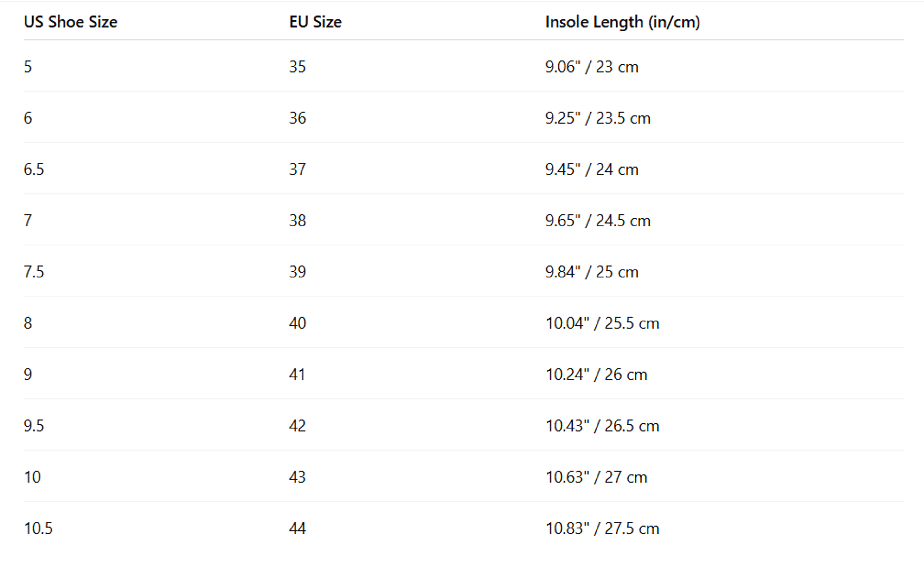Click the EU Size column header
The image size is (924, 566).
pos(315,22)
